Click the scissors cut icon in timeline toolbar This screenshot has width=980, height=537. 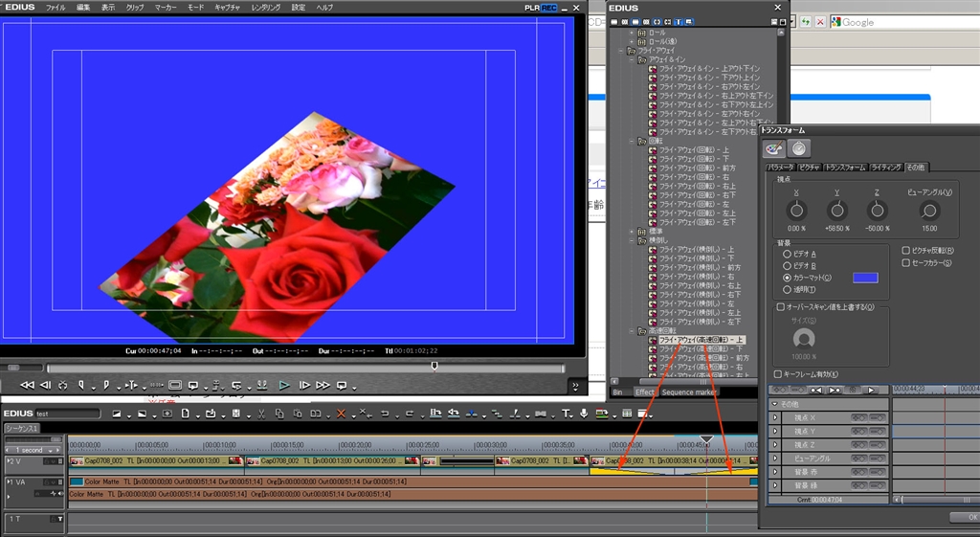point(260,414)
